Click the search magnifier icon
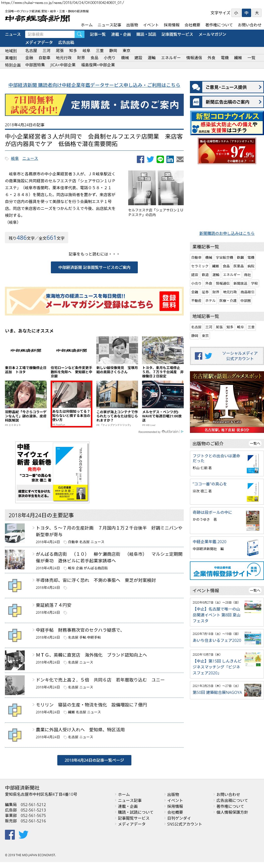The height and width of the screenshot is (868, 264). pos(79,34)
